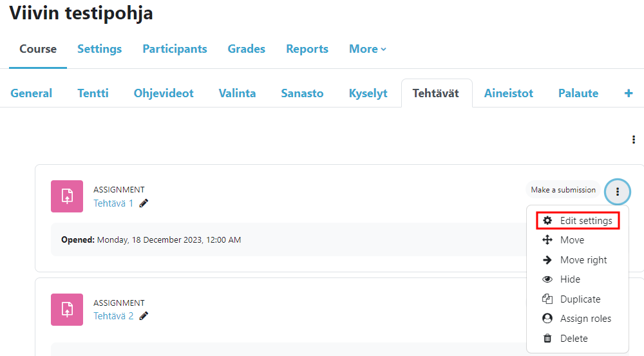Viewport: 644px width, 356px height.
Task: Click the pink assignment icon for Tehtävä 1
Action: pyautogui.click(x=67, y=196)
